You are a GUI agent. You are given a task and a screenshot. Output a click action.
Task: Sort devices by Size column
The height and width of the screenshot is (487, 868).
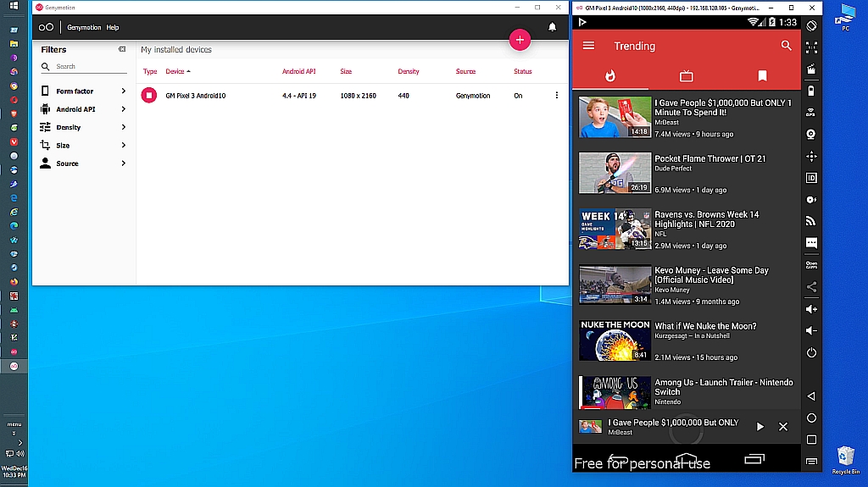coord(346,71)
